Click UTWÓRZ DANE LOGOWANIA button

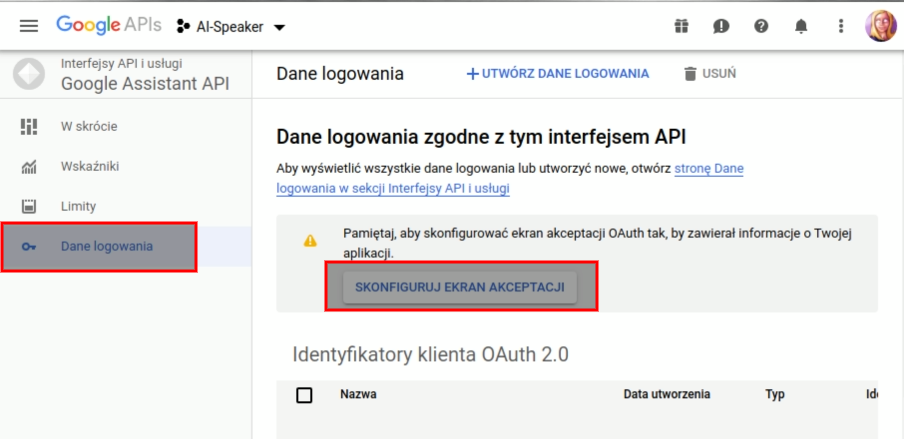[558, 74]
